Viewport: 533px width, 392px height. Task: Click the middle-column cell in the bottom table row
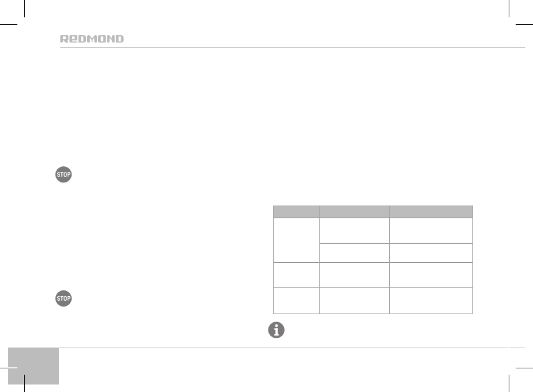point(355,300)
